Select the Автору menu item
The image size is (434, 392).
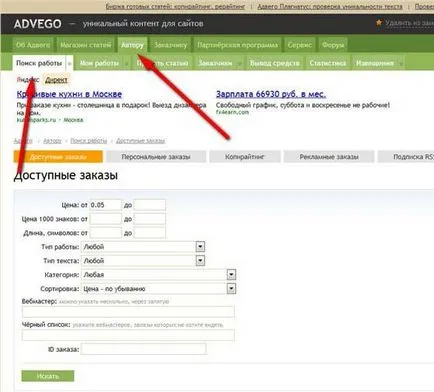coord(132,45)
